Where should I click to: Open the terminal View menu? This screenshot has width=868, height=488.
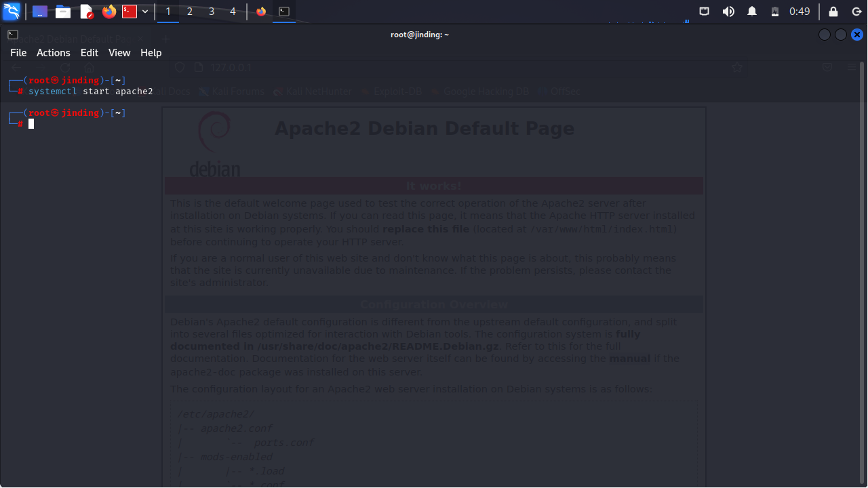pos(119,53)
